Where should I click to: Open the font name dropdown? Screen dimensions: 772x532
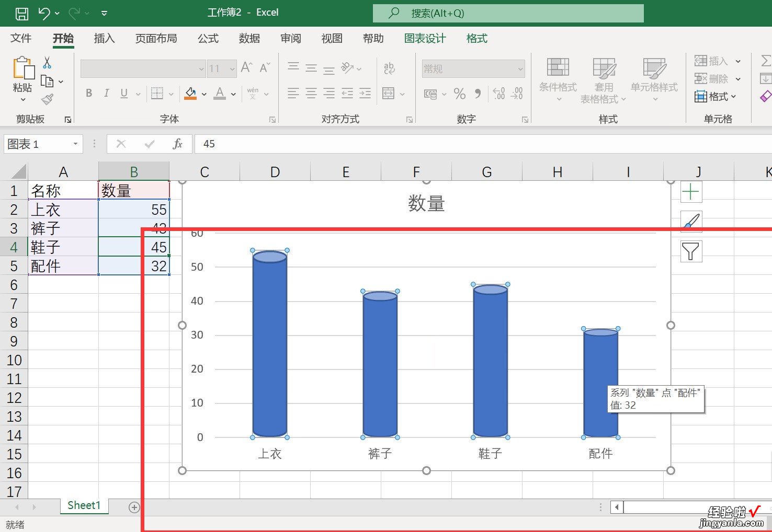[201, 68]
